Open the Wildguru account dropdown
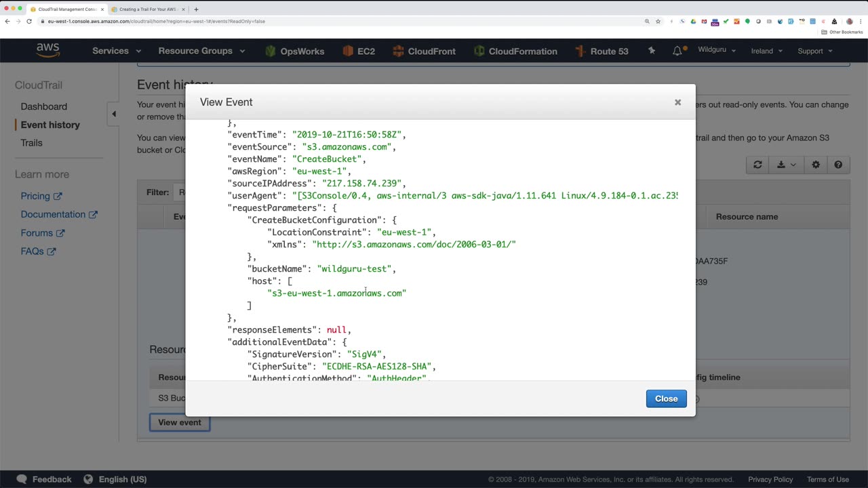Screen dimensions: 868x488 [717, 50]
